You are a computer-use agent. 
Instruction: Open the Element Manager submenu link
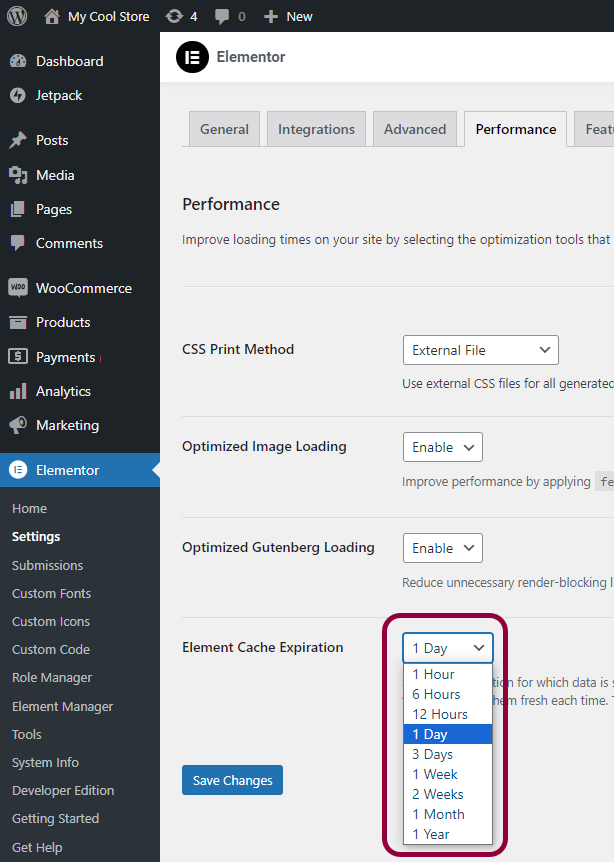[x=63, y=706]
